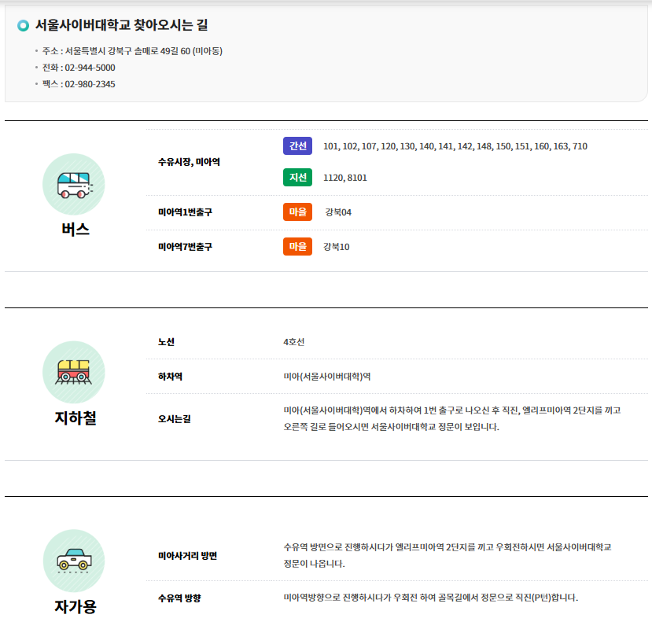The image size is (652, 644).
Task: Click the orange 마을 badge next to 강북10
Action: 298,247
